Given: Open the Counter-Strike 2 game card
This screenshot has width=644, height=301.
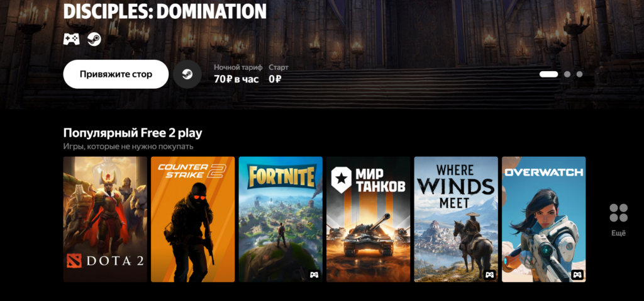Looking at the screenshot, I should tap(192, 219).
